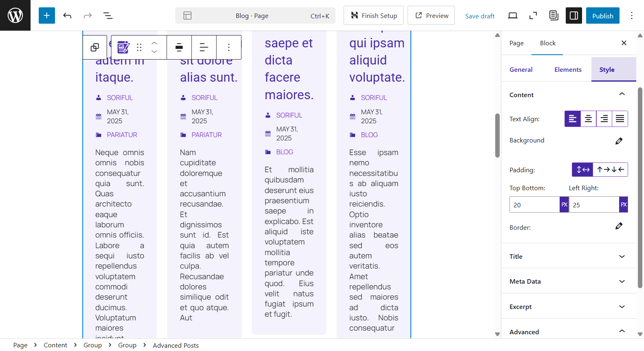The height and width of the screenshot is (351, 644).
Task: Open the block inserter plus button
Action: tap(47, 16)
